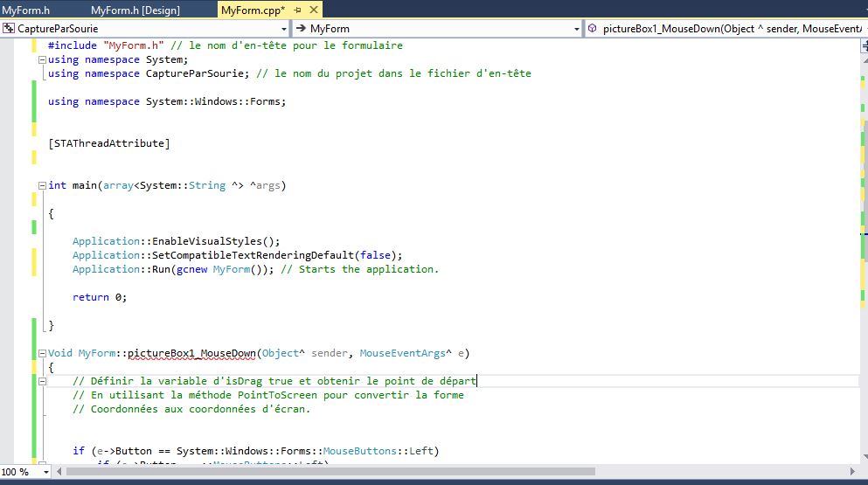Image resolution: width=868 pixels, height=485 pixels.
Task: Click on "MyForm.h" include string
Action: (134, 45)
